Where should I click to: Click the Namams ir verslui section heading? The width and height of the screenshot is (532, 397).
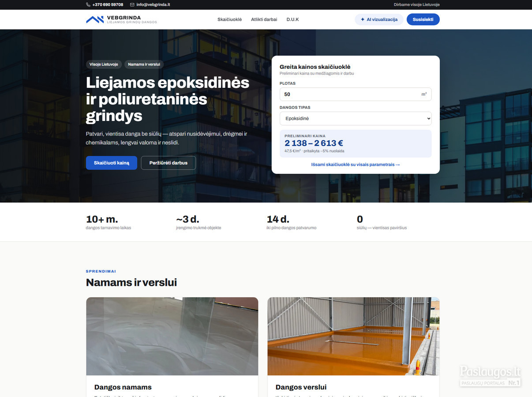pyautogui.click(x=131, y=282)
